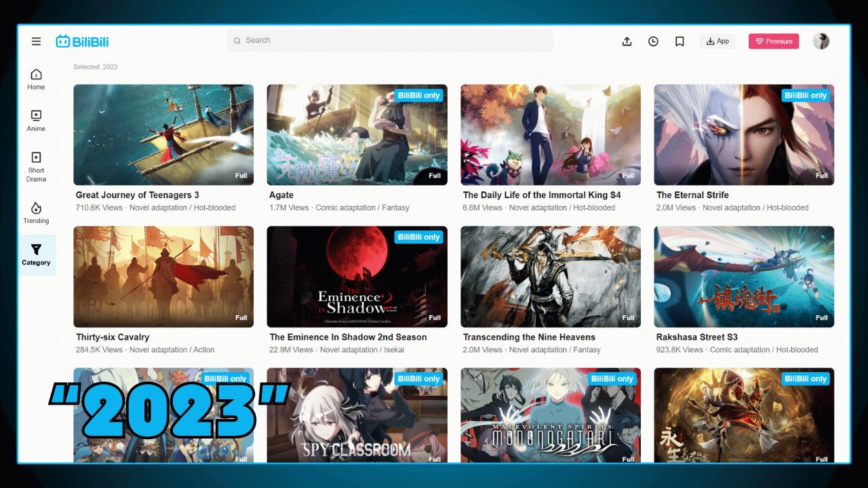Open Trending flame icon in sidebar
868x488 pixels.
(36, 213)
